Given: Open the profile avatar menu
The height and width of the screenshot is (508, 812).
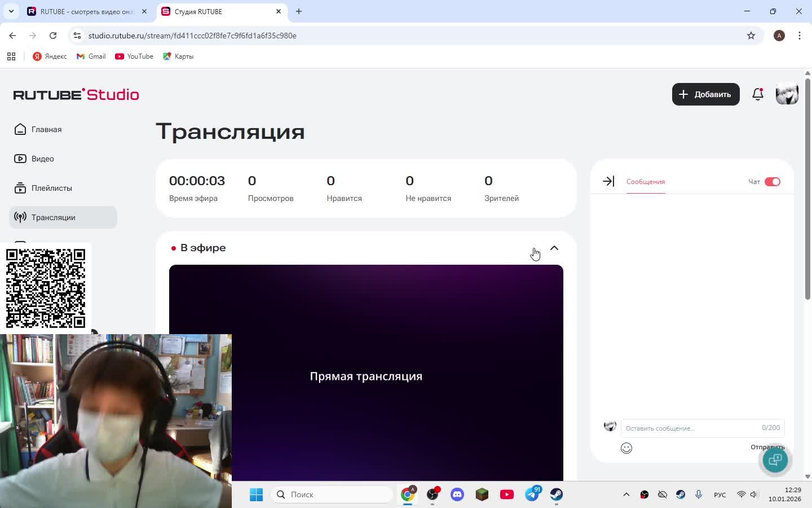Looking at the screenshot, I should point(787,94).
